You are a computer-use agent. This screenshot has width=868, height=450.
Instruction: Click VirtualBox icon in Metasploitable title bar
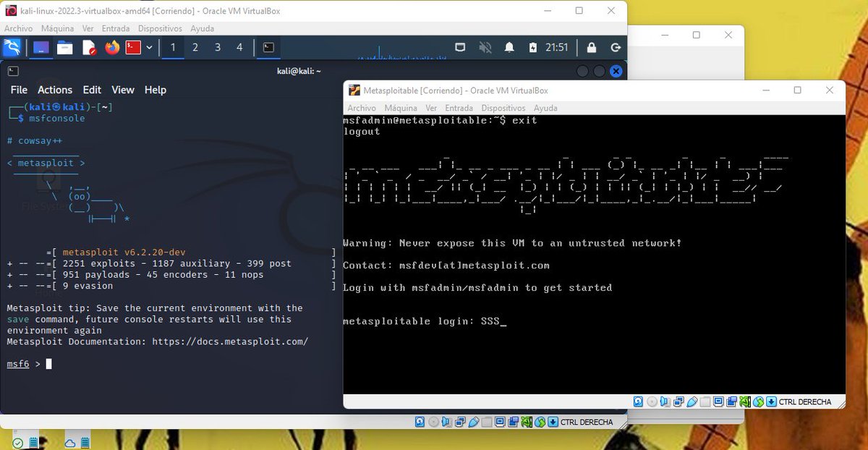tap(354, 90)
